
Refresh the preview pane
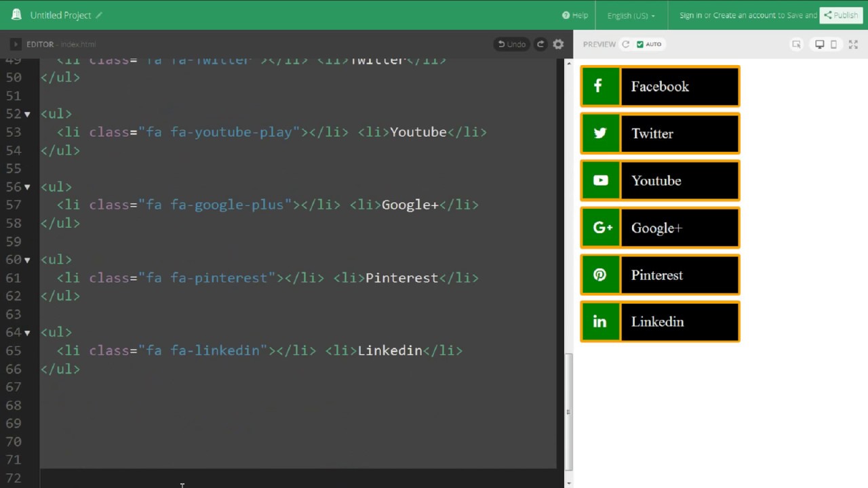click(626, 44)
